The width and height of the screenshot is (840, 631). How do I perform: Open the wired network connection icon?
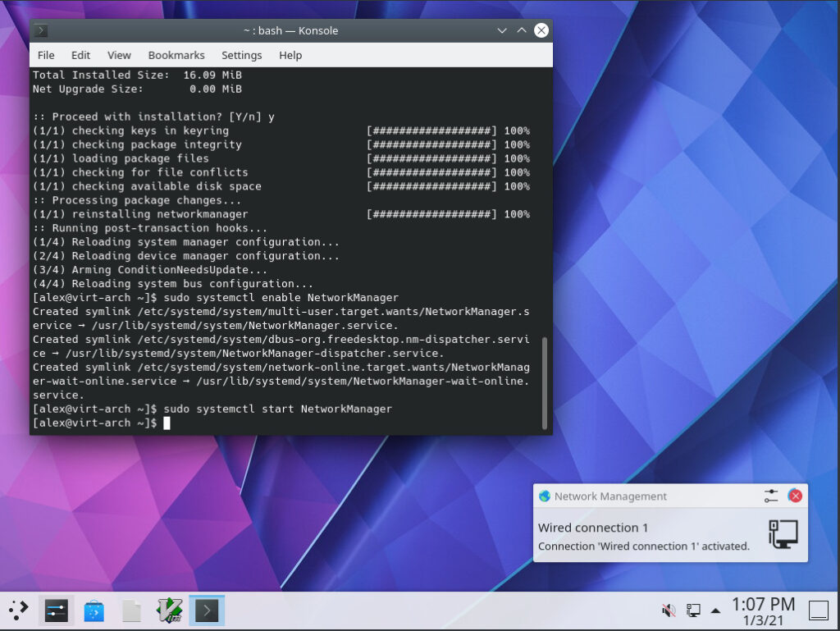[781, 533]
